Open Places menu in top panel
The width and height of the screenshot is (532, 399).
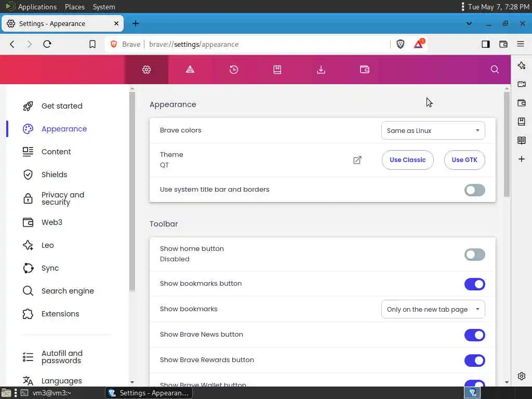click(x=75, y=7)
